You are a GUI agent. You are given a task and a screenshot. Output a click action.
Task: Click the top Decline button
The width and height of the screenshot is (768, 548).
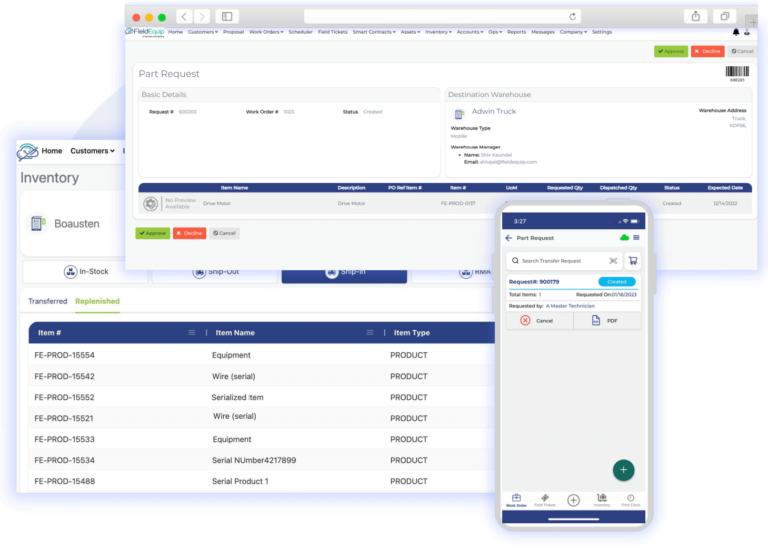point(707,51)
